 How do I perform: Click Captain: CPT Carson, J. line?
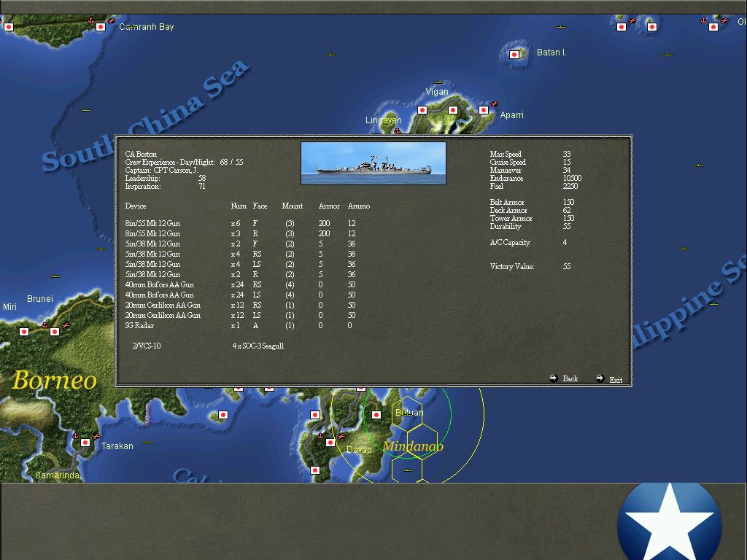[161, 170]
